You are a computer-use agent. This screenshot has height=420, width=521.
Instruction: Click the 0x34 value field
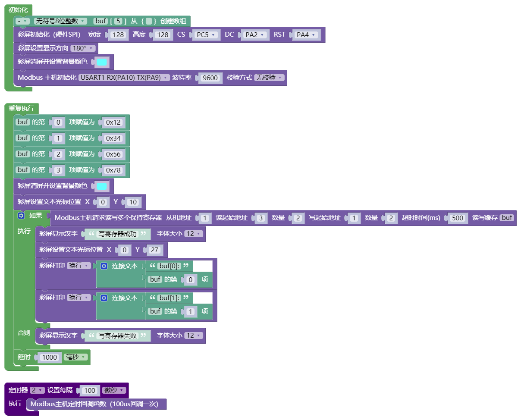(113, 138)
